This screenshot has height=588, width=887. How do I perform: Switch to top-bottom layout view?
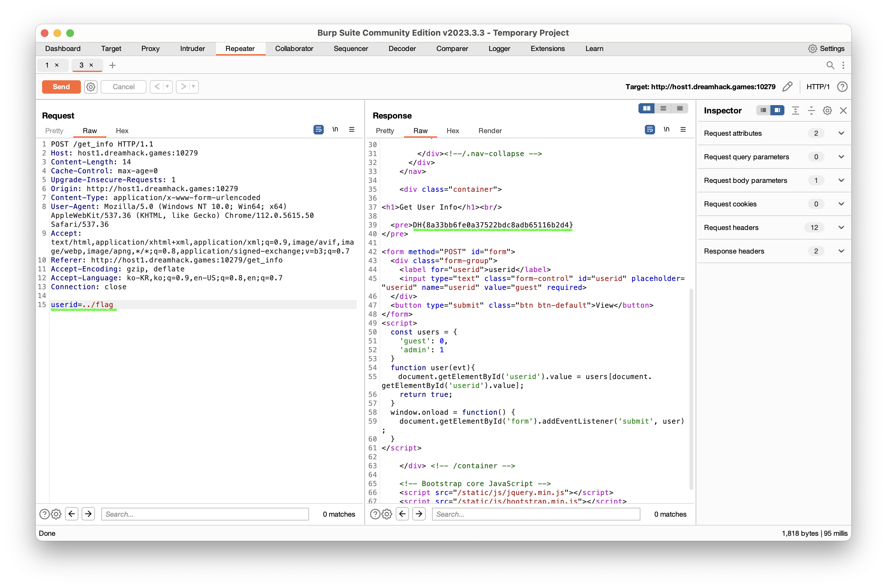(663, 108)
